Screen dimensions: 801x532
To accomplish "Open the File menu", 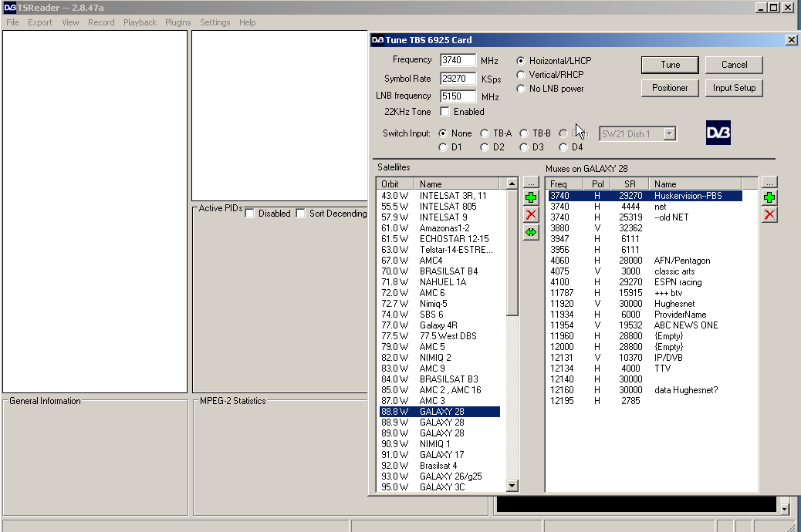I will click(x=12, y=22).
